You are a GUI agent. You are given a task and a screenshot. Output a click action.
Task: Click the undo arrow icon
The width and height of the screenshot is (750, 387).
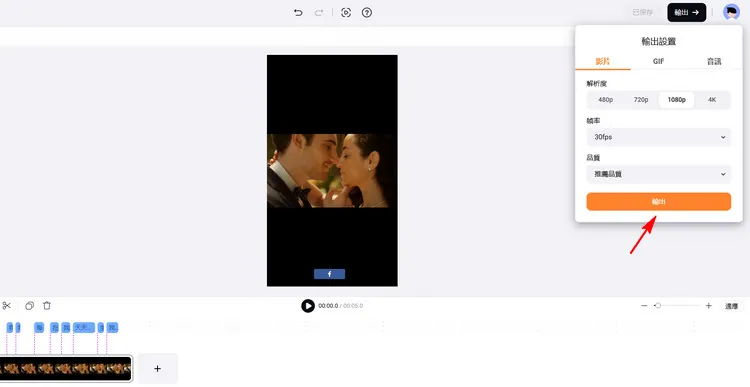pyautogui.click(x=298, y=13)
